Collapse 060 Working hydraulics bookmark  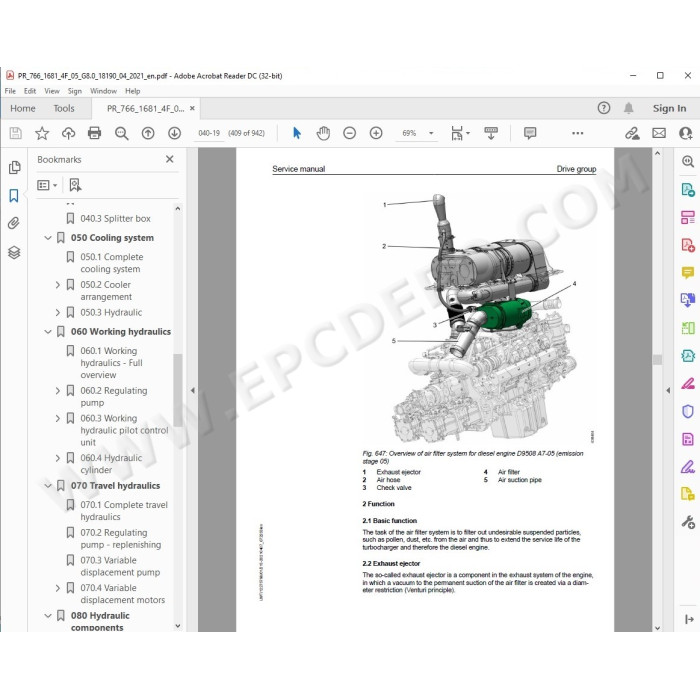coord(48,332)
